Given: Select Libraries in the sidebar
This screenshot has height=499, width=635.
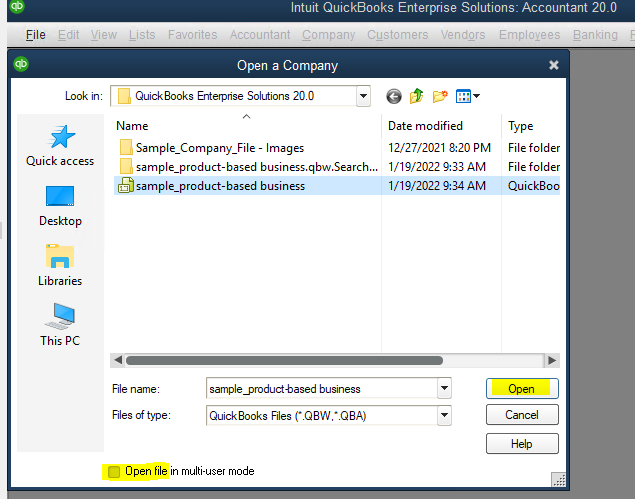Looking at the screenshot, I should (60, 266).
